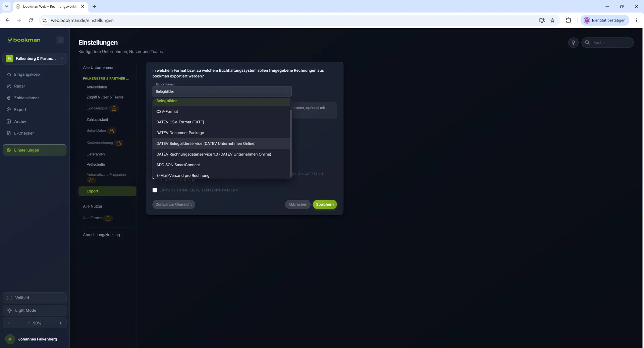Viewport: 644px width, 348px height.
Task: Choose DATEV Rechnungsdatenservice 1.0 option
Action: tap(221, 154)
